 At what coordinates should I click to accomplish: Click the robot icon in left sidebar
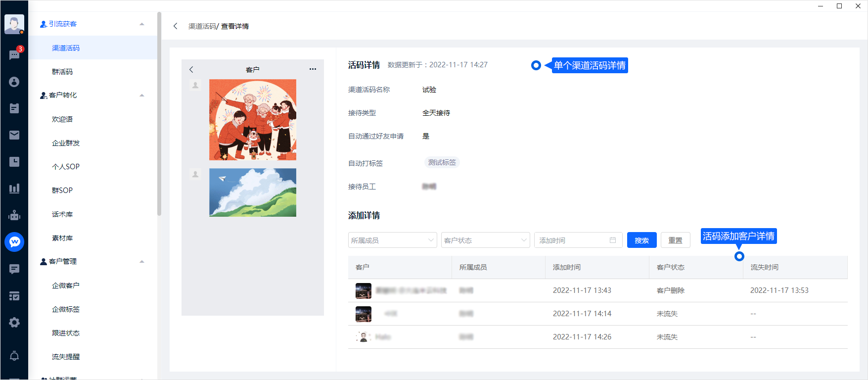tap(14, 215)
